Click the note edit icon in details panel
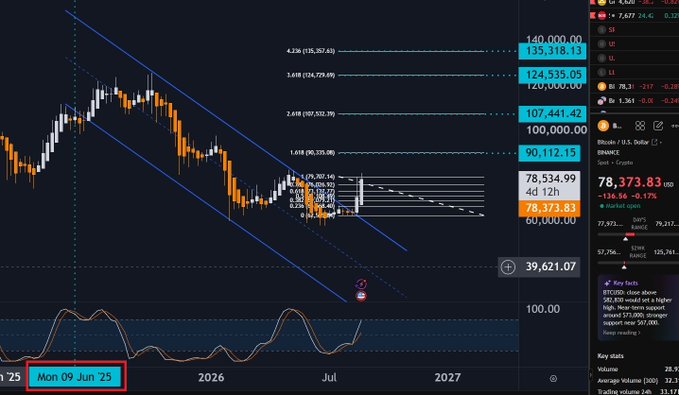 click(x=658, y=126)
